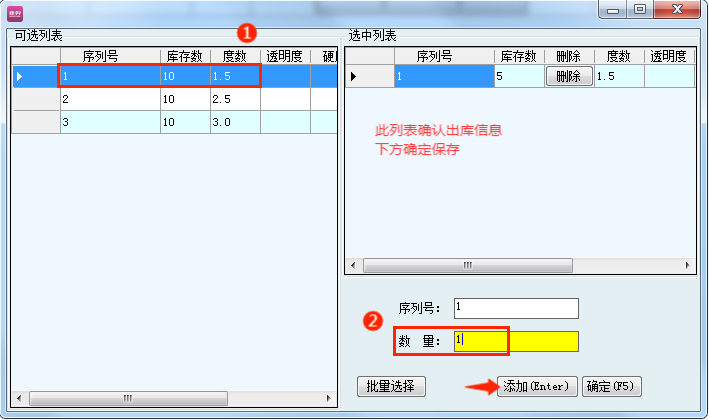Image resolution: width=709 pixels, height=420 pixels.
Task: Click the 库存数 cell showing 5
Action: [x=518, y=76]
